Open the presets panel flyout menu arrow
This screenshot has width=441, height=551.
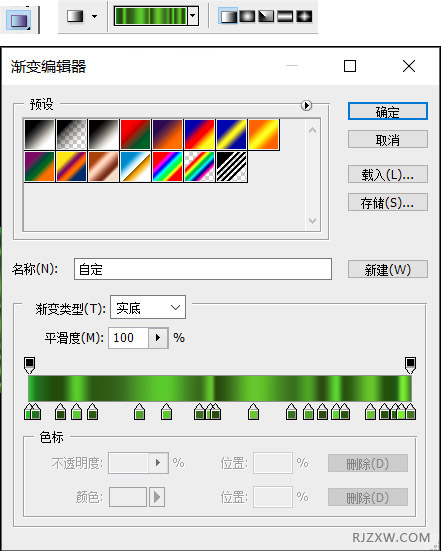pos(306,105)
